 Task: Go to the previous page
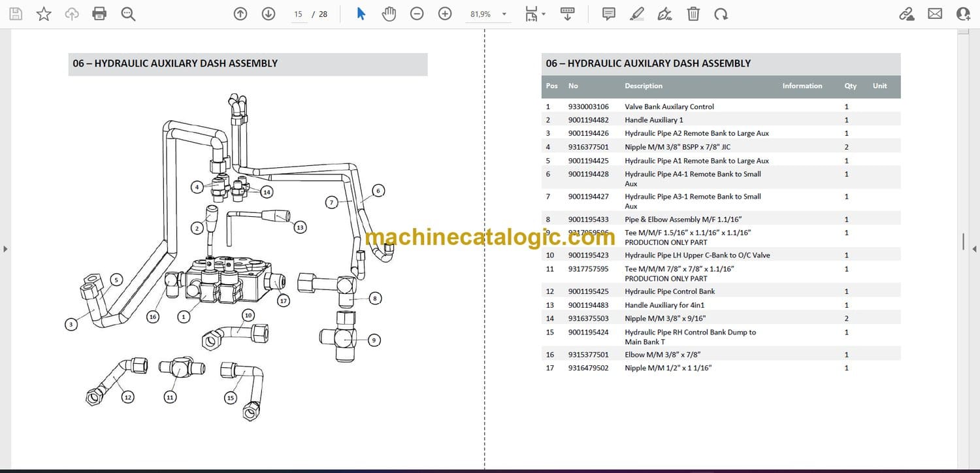coord(240,14)
